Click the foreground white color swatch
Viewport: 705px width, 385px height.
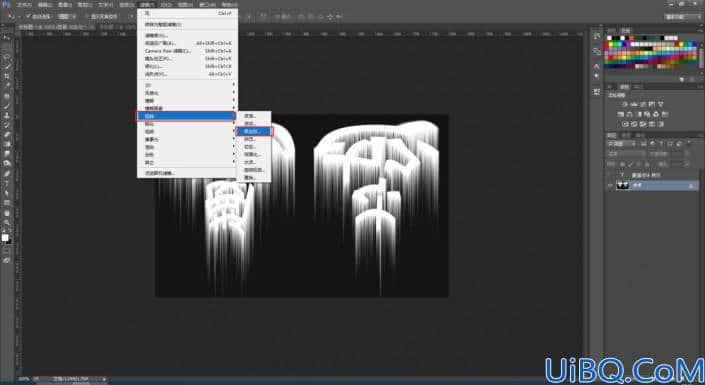[5, 237]
